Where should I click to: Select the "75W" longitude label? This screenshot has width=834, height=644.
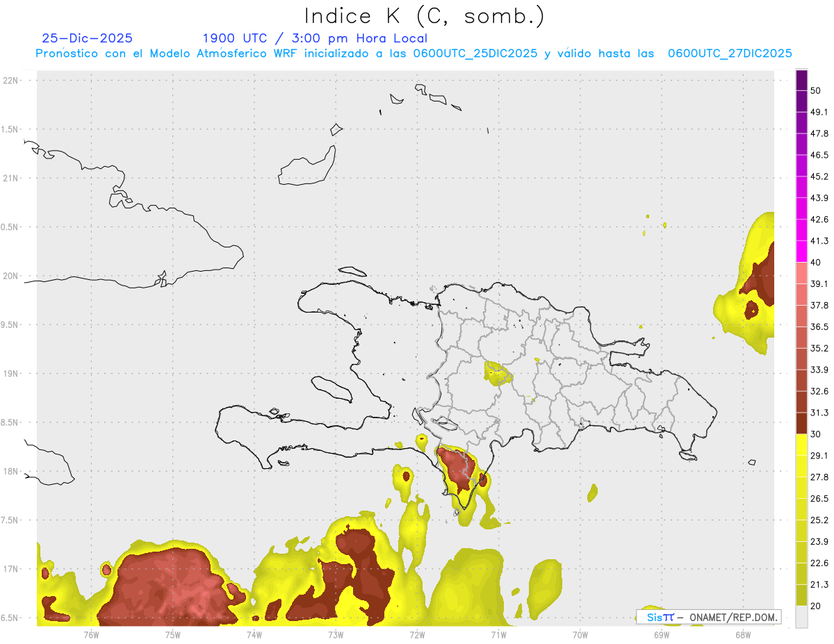173,634
